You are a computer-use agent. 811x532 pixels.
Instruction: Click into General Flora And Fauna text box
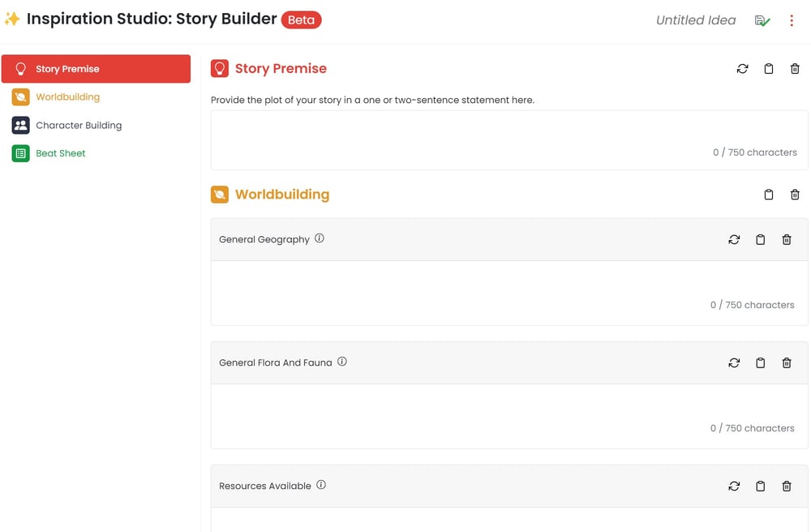(x=509, y=416)
